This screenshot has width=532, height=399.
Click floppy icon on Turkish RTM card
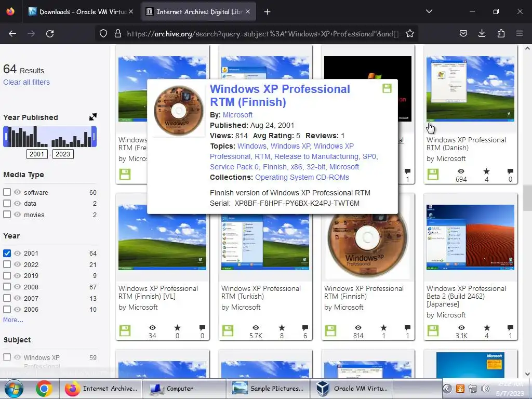pos(228,331)
